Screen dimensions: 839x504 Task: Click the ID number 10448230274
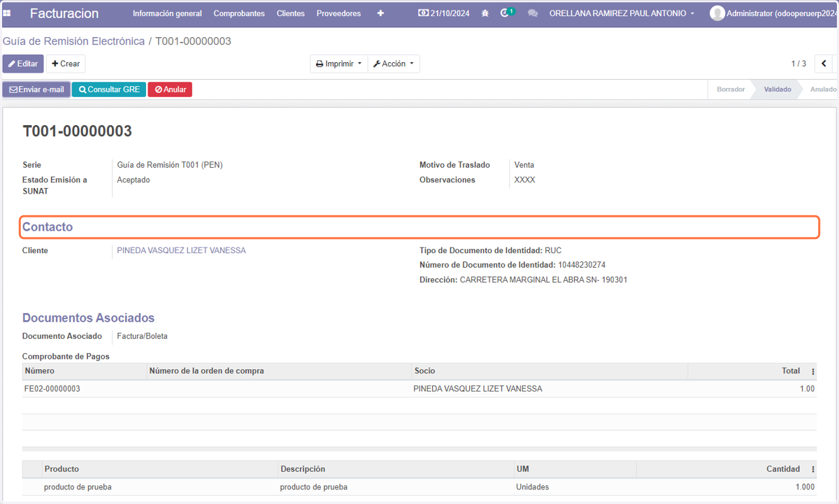tap(582, 265)
